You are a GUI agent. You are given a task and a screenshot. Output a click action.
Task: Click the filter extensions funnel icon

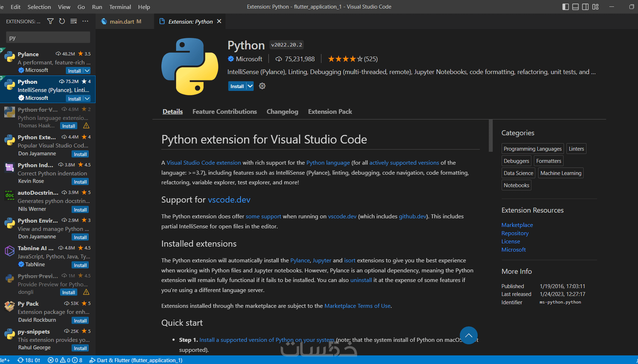[x=50, y=21]
